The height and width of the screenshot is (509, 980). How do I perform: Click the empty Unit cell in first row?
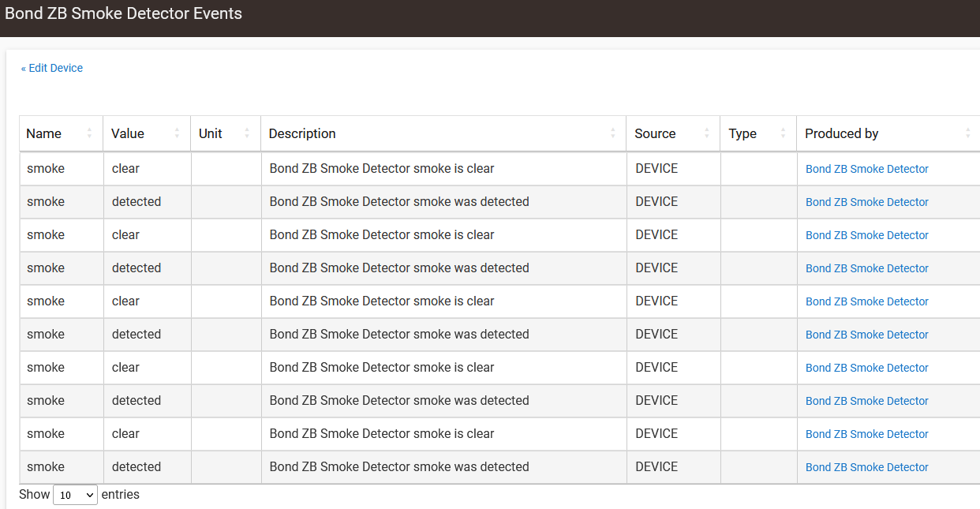(x=226, y=168)
